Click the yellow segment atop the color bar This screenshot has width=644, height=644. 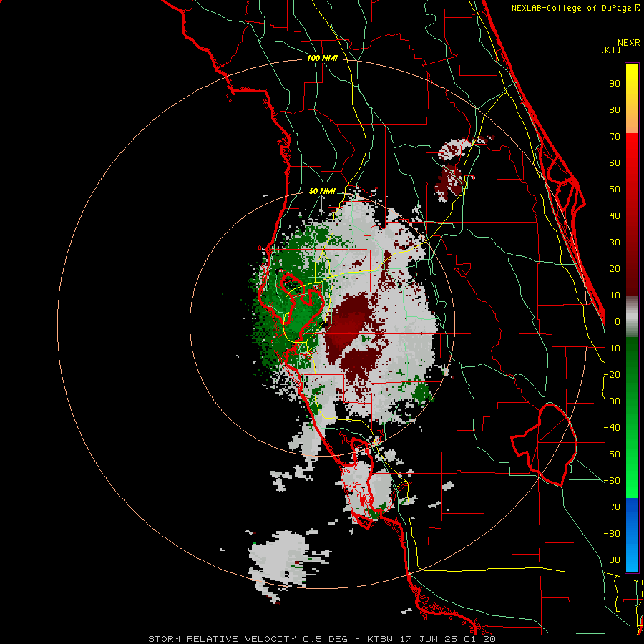point(632,99)
